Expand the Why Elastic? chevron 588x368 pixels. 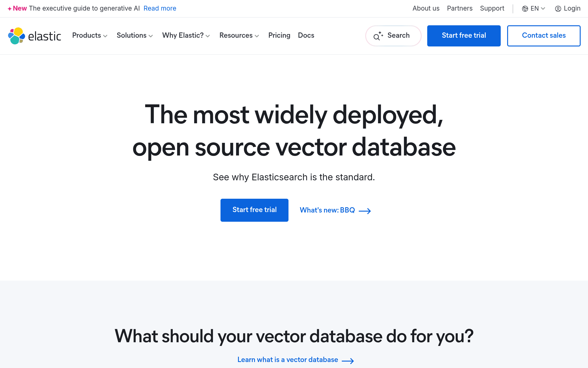[208, 36]
